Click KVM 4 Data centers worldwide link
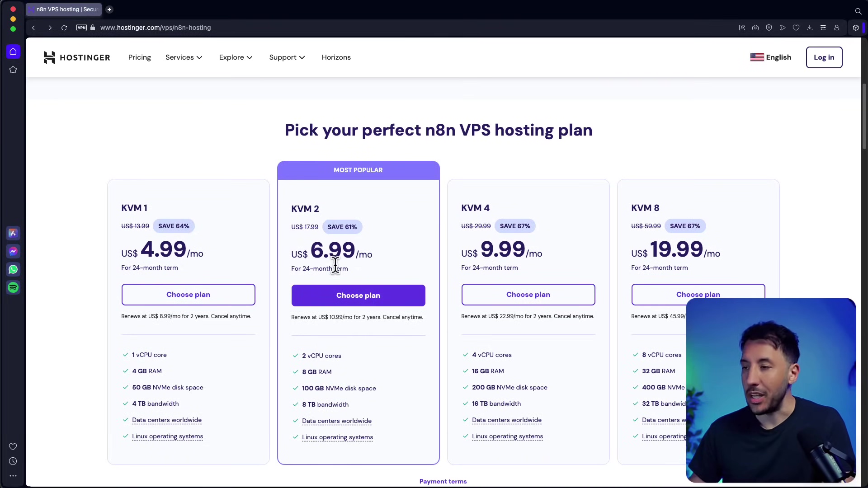Screen dimensions: 868x488 (x=507, y=420)
